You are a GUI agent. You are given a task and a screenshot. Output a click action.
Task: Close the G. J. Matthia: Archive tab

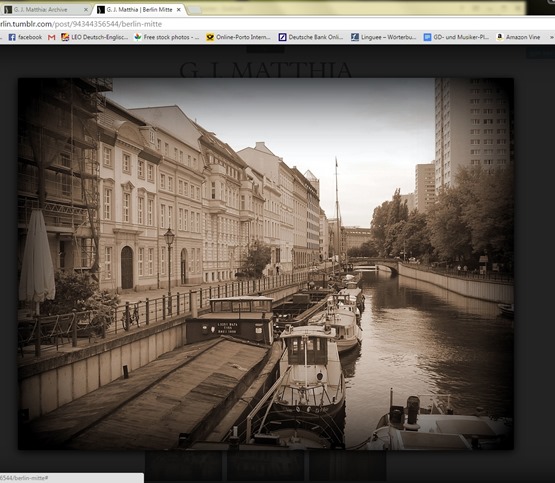coord(86,10)
